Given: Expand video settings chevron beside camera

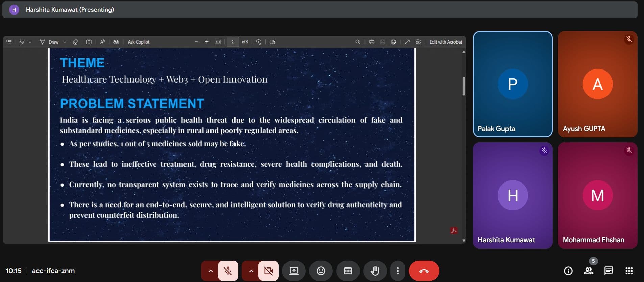Looking at the screenshot, I should [x=251, y=271].
